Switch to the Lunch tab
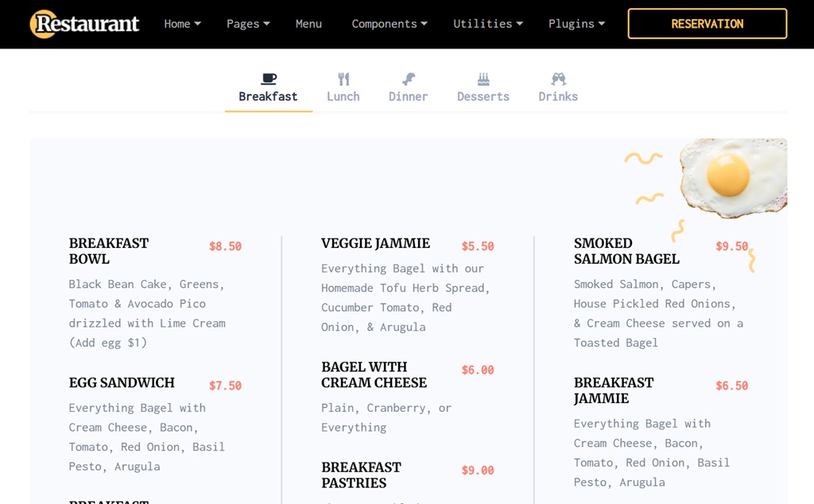 pos(343,96)
